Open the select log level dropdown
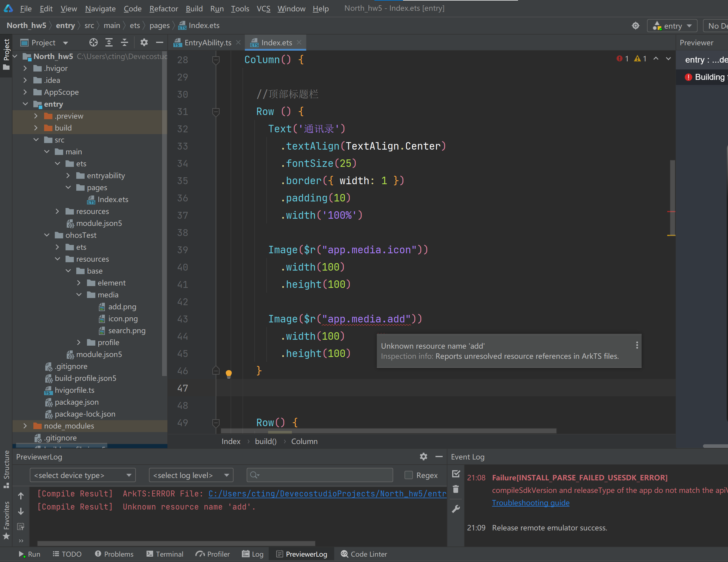Image resolution: width=728 pixels, height=562 pixels. point(191,475)
